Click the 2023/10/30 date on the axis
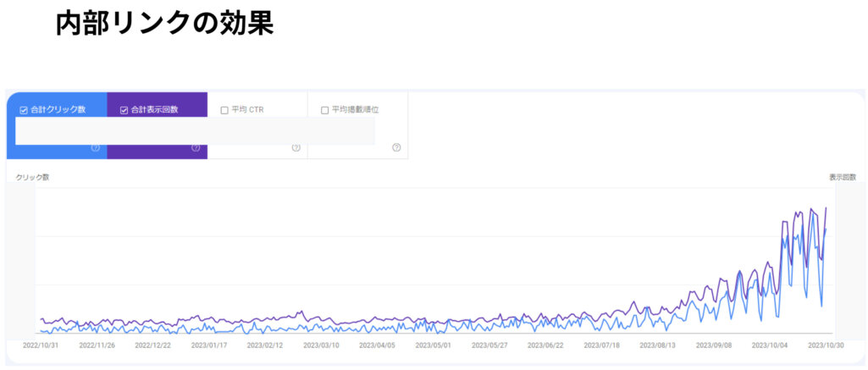Image resolution: width=868 pixels, height=370 pixels. click(825, 345)
